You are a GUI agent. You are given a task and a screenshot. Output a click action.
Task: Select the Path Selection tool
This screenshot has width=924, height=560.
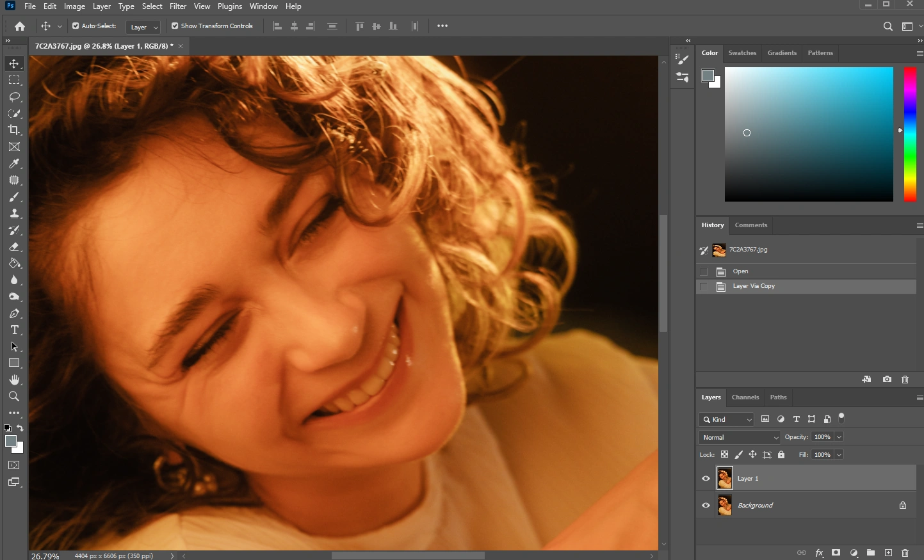click(x=14, y=347)
